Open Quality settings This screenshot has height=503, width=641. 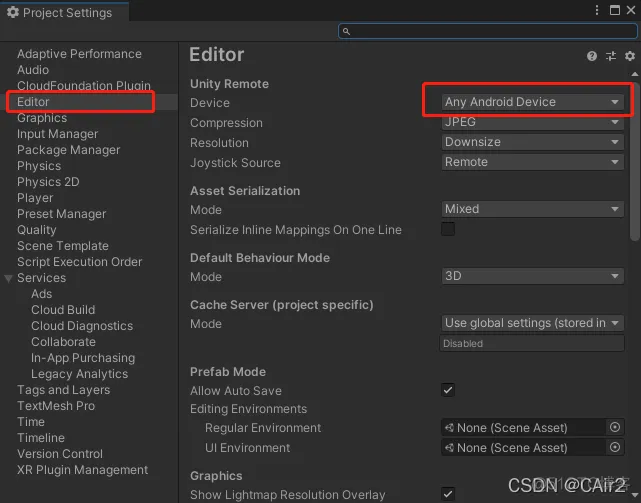pos(37,229)
